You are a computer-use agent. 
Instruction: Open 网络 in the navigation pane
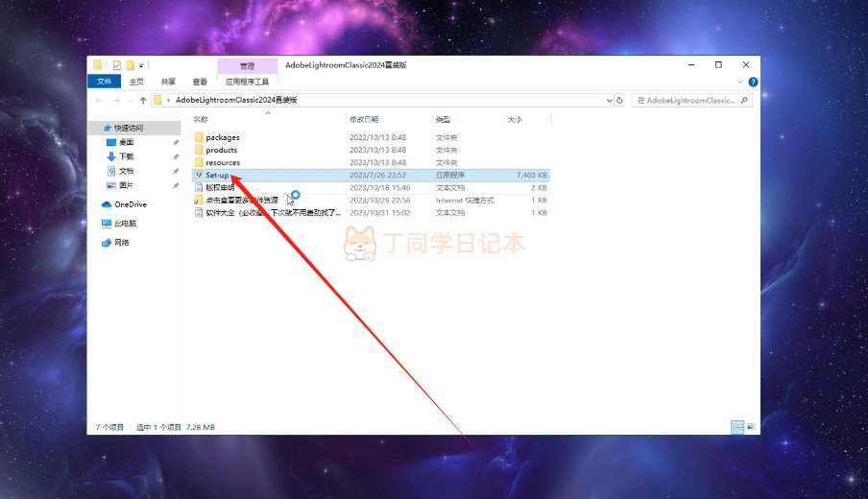pyautogui.click(x=121, y=243)
